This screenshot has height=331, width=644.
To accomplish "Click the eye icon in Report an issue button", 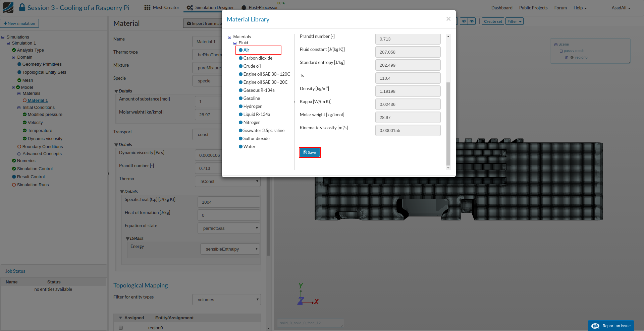I will [595, 326].
